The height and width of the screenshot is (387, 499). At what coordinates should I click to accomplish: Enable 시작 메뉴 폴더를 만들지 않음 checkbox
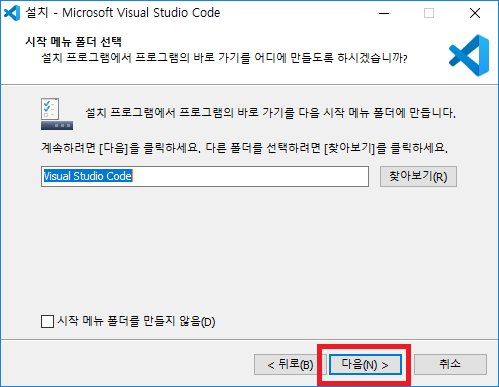coord(47,322)
